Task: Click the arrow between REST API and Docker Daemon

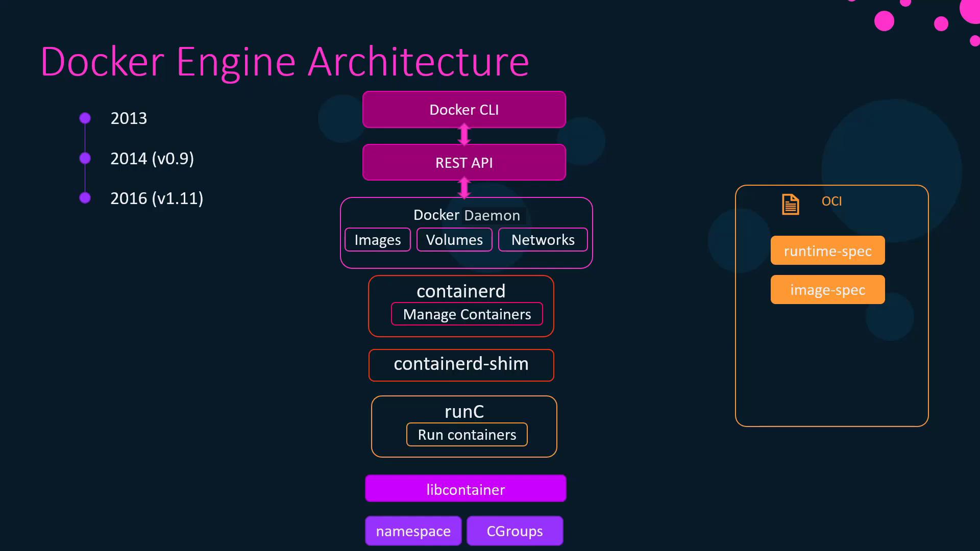Action: pyautogui.click(x=464, y=188)
